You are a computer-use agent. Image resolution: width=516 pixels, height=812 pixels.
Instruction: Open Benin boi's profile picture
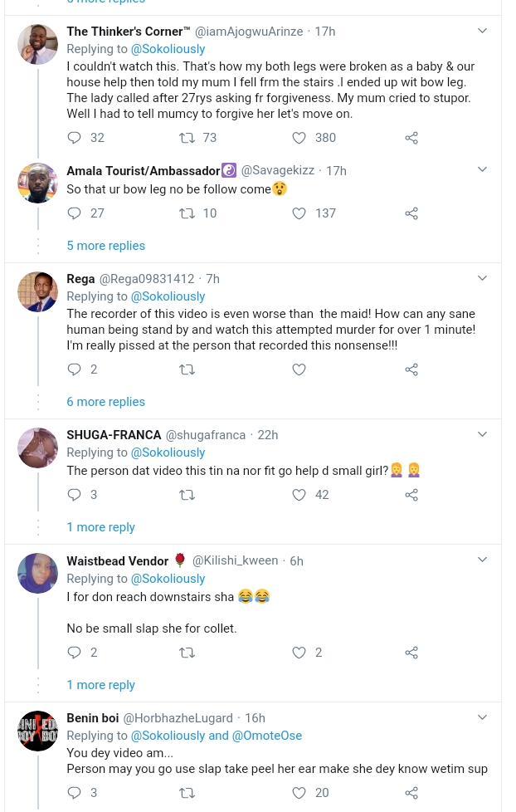37,731
